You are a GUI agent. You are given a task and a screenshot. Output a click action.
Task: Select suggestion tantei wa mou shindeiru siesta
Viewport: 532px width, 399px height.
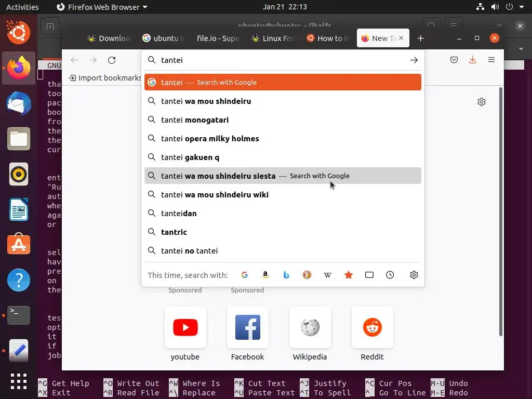click(x=283, y=176)
